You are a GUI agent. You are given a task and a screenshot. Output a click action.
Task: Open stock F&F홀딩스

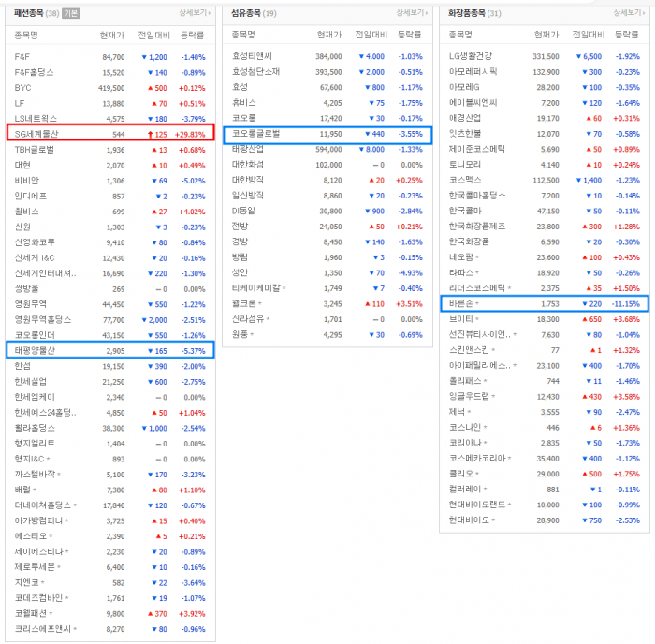35,72
